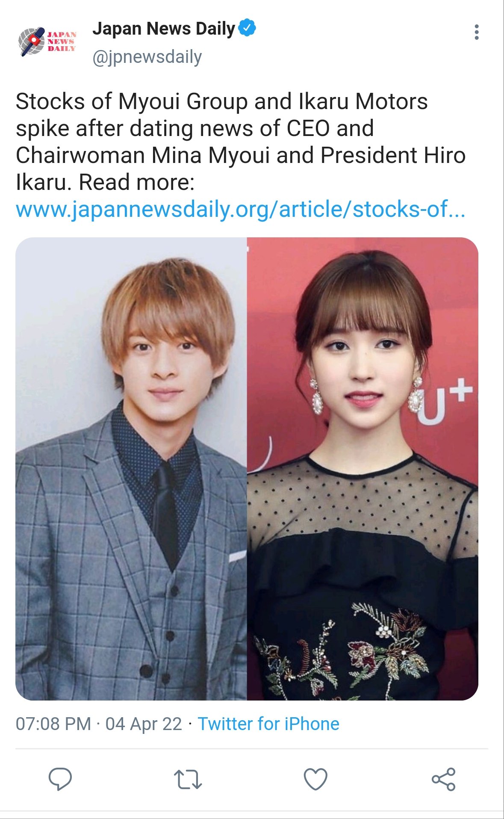Click the 07:08 PM timestamp
The image size is (504, 819).
click(53, 724)
